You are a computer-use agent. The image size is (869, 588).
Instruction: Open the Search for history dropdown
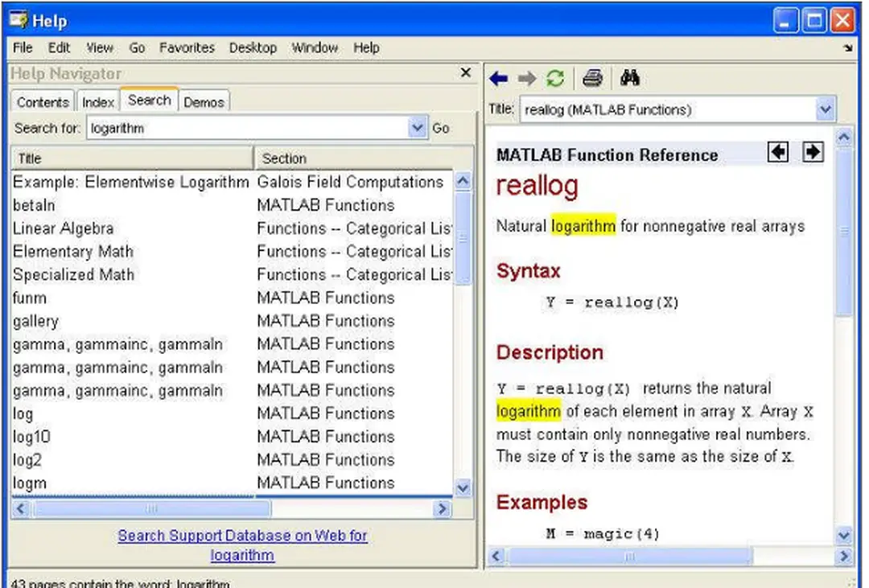[x=417, y=127]
